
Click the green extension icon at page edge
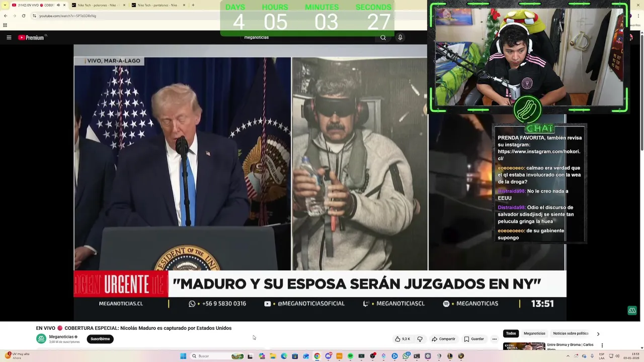tap(632, 311)
